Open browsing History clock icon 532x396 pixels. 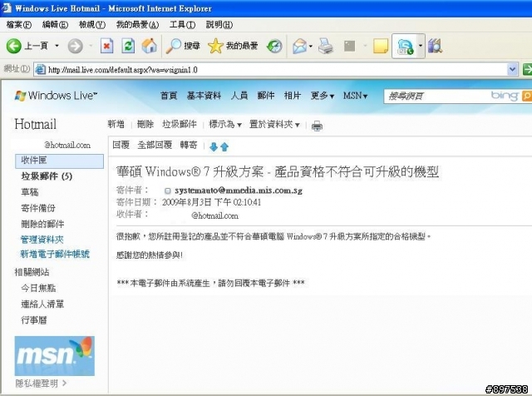click(x=274, y=47)
